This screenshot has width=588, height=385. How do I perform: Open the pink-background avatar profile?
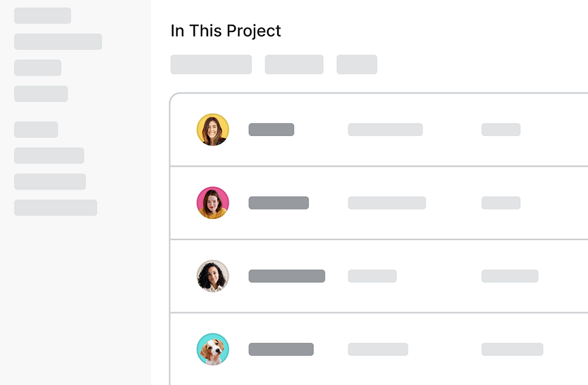pos(213,203)
